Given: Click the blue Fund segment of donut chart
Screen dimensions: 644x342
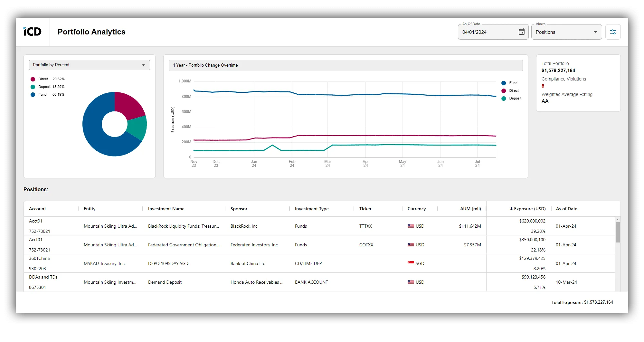Looking at the screenshot, I should coord(97,135).
